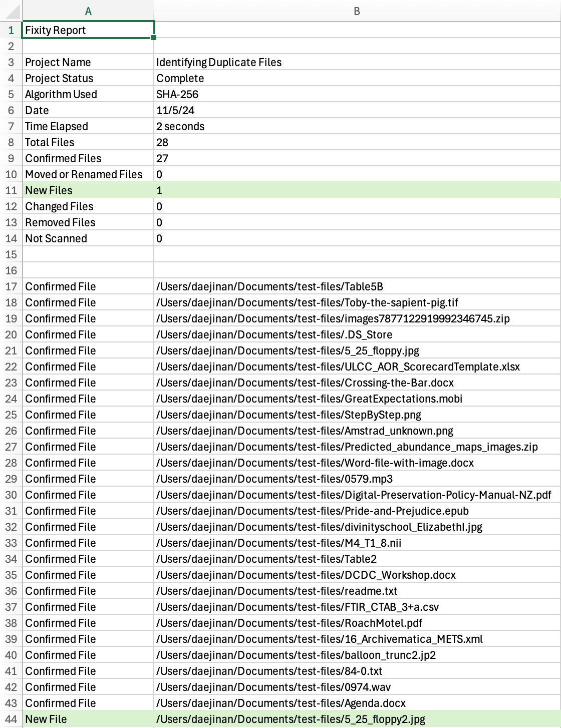Click the New File label cell
The width and height of the screenshot is (561, 728).
coord(88,719)
